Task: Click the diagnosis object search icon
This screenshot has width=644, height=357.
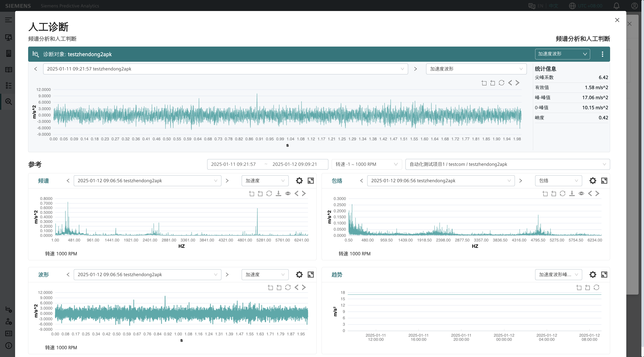Action: [x=36, y=54]
